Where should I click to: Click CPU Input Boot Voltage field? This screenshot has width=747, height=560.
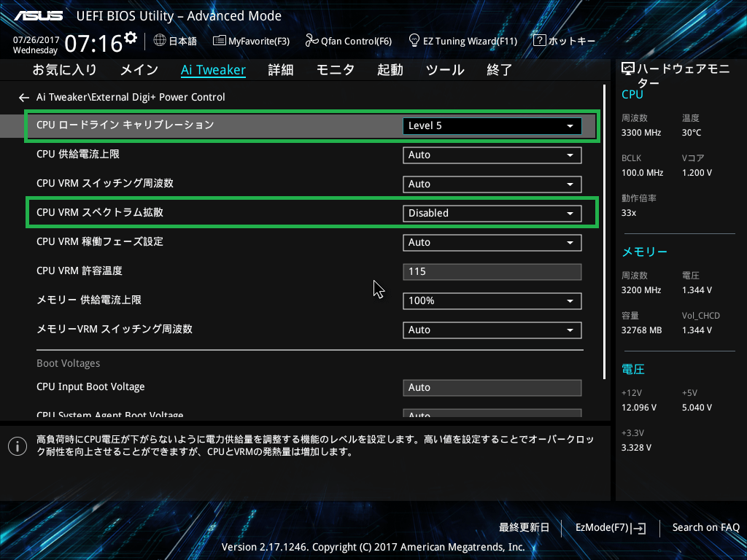[492, 388]
